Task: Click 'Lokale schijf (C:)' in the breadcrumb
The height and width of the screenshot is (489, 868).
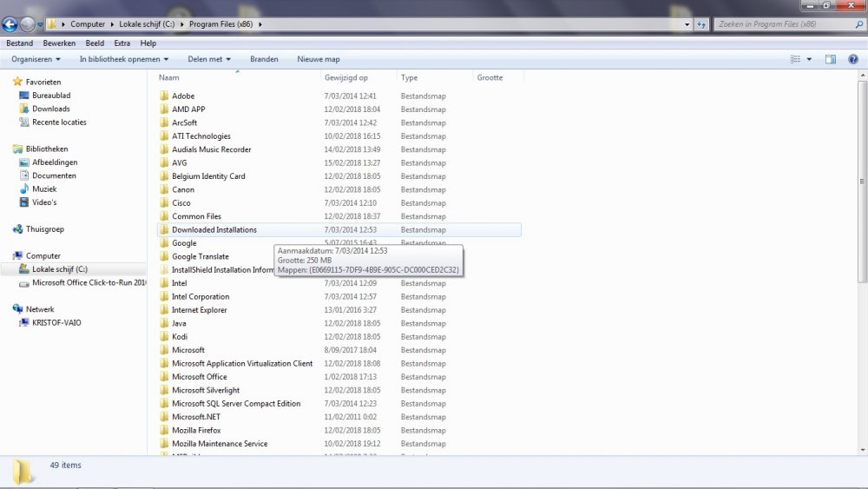Action: [x=147, y=24]
